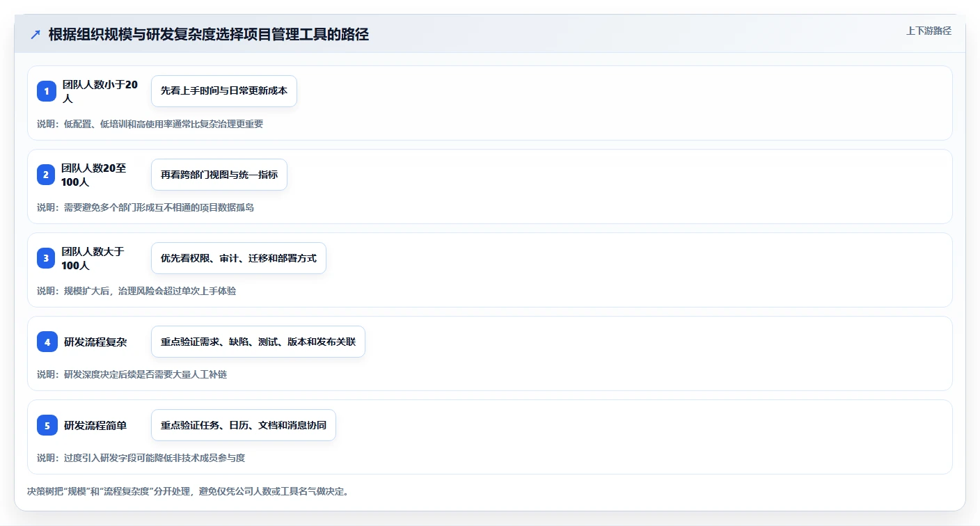Click the 研发流程复杂 condition label
The image size is (980, 526).
[95, 342]
